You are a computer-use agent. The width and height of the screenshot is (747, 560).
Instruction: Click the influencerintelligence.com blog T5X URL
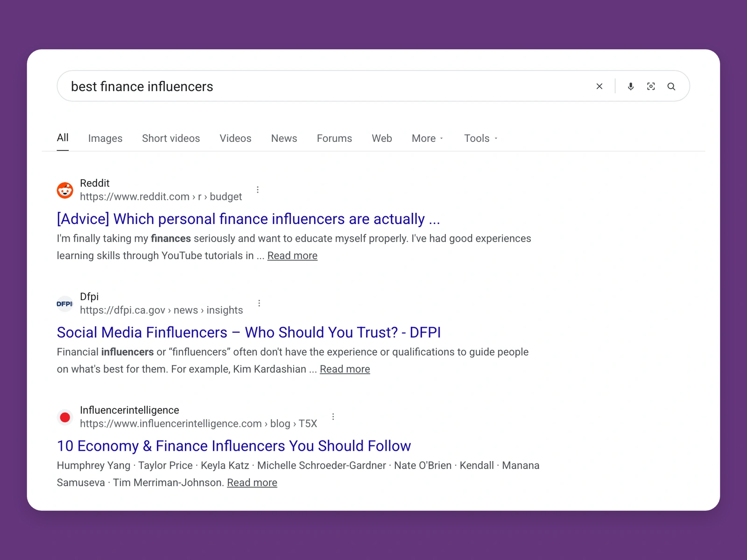pyautogui.click(x=198, y=424)
